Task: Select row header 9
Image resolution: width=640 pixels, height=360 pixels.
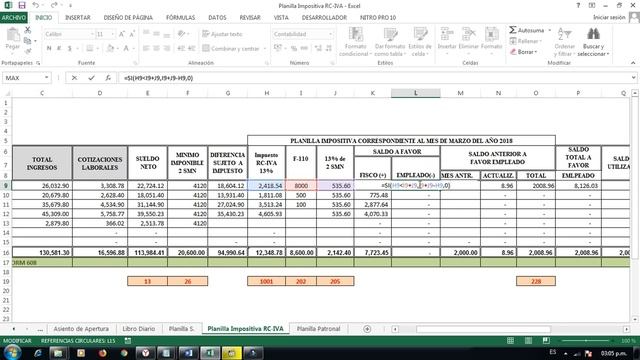Action: pyautogui.click(x=6, y=185)
